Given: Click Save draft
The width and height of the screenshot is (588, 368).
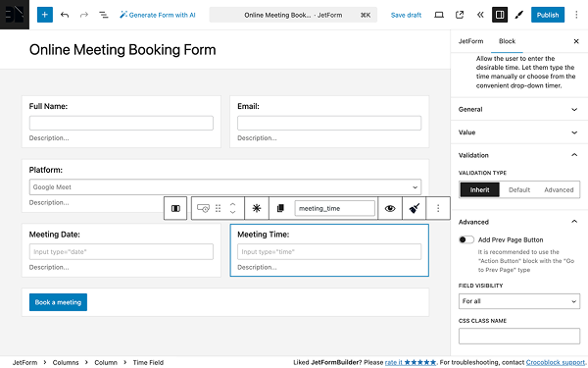Looking at the screenshot, I should [x=406, y=15].
